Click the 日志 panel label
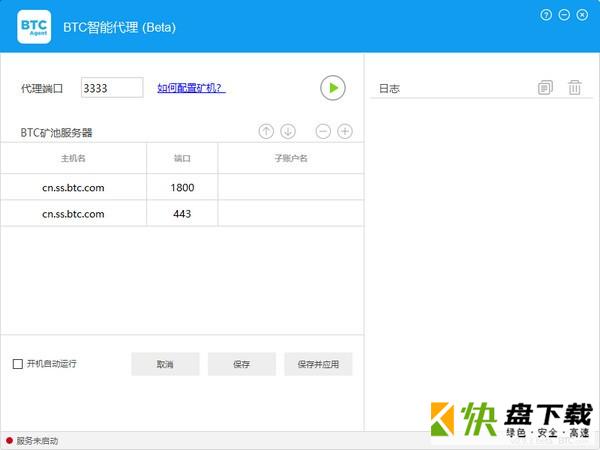The width and height of the screenshot is (600, 450). 389,88
